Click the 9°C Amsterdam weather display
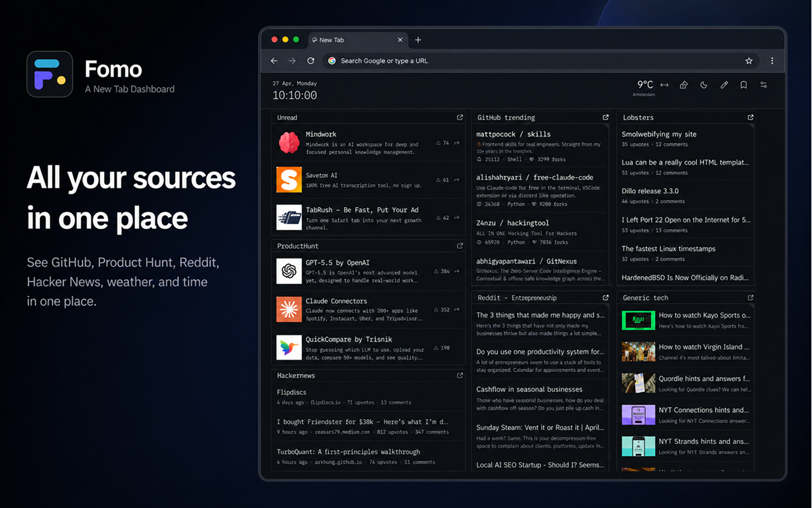The height and width of the screenshot is (508, 812). point(645,88)
